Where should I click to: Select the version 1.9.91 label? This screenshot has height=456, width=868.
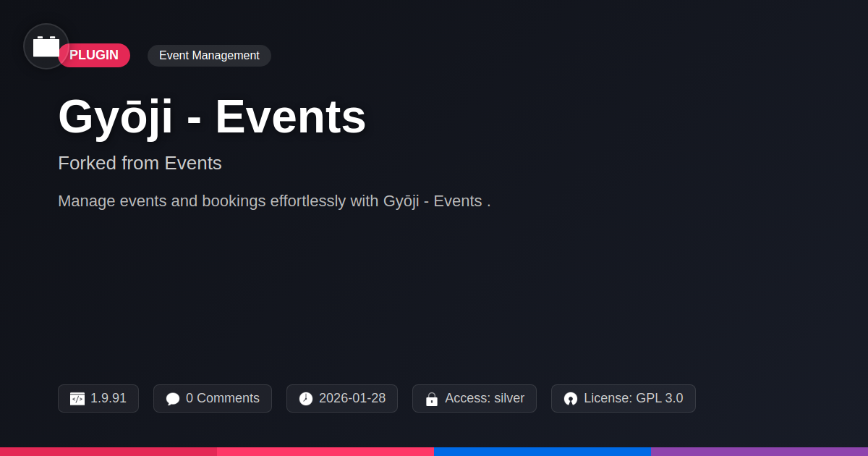coord(109,398)
